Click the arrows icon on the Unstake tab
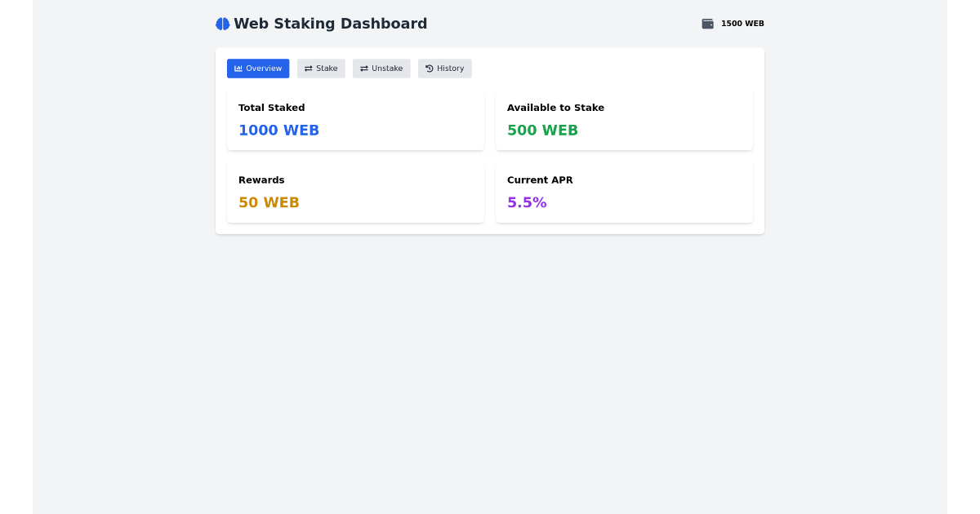The height and width of the screenshot is (514, 980). click(364, 69)
